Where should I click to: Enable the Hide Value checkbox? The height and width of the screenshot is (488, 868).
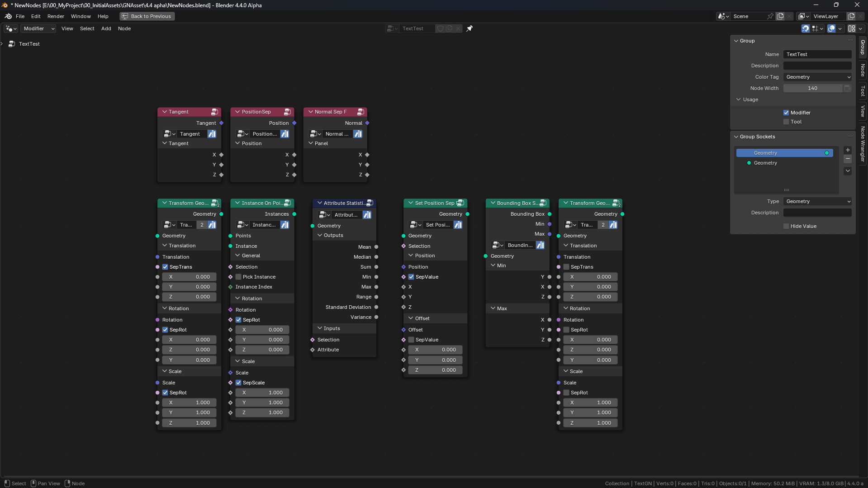click(x=786, y=226)
